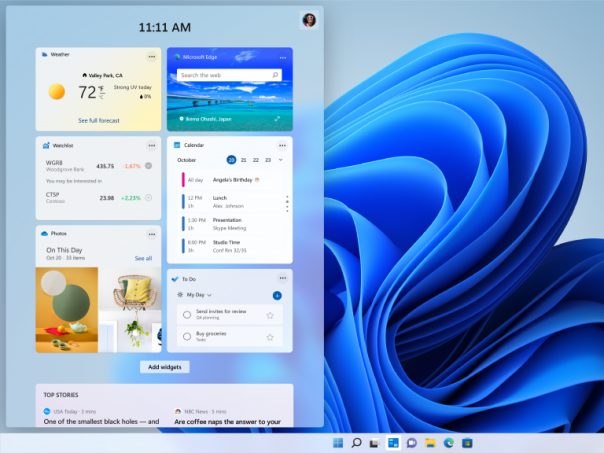Click the search magnifier in Edge widget
This screenshot has width=604, height=453.
pyautogui.click(x=275, y=75)
